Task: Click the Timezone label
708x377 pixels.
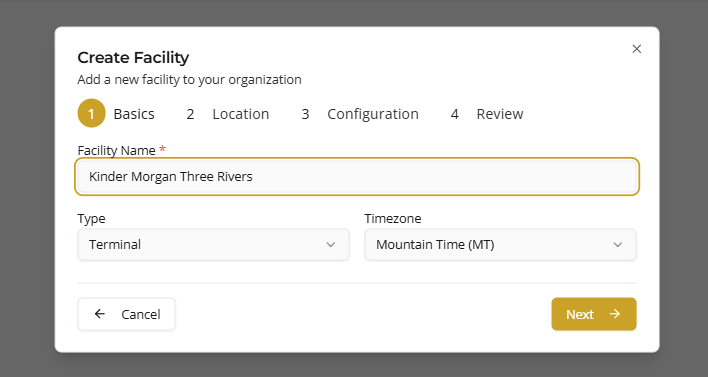Action: tap(393, 219)
